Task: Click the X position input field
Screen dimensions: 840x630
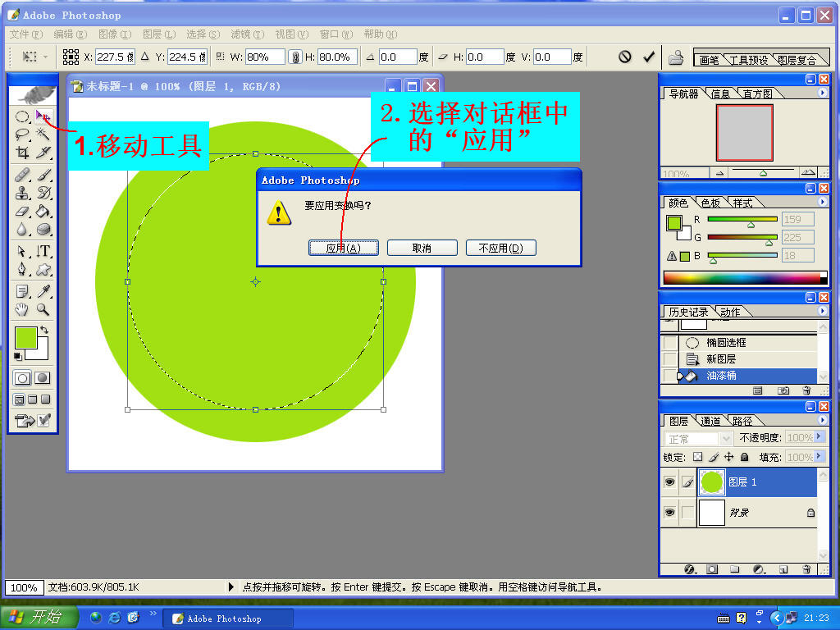Action: coord(115,57)
